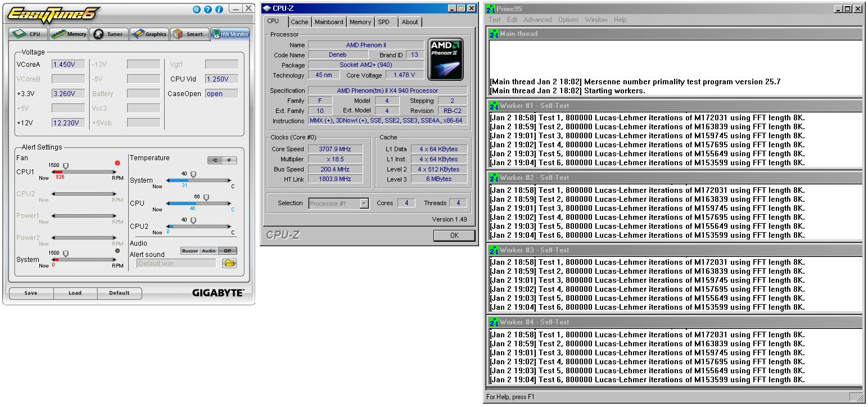
Task: Open Prime95 Help menu
Action: click(620, 20)
